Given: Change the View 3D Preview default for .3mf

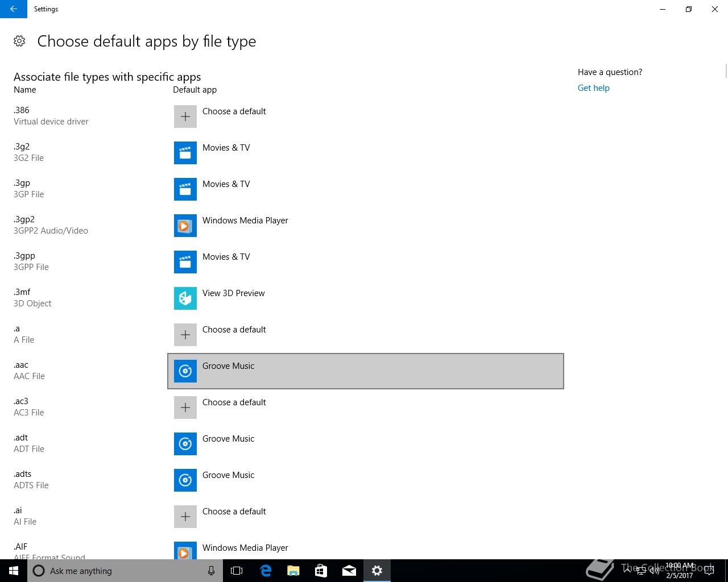Looking at the screenshot, I should 366,298.
